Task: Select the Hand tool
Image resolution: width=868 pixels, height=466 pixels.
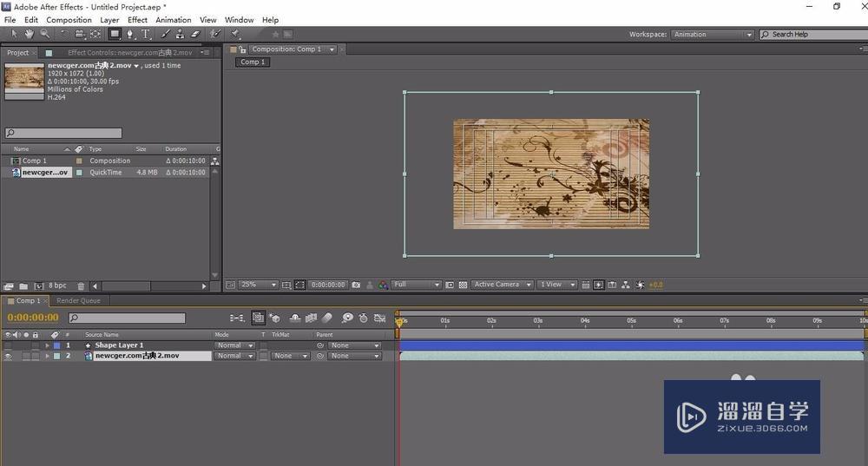Action: point(29,35)
